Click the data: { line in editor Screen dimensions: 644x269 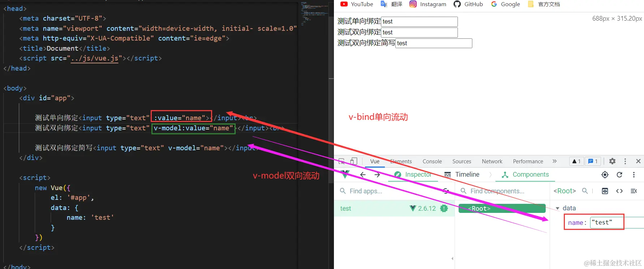64,208
